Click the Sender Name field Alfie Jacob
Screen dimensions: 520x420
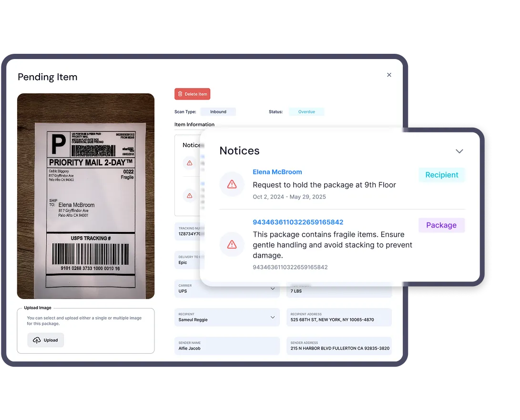[227, 346]
